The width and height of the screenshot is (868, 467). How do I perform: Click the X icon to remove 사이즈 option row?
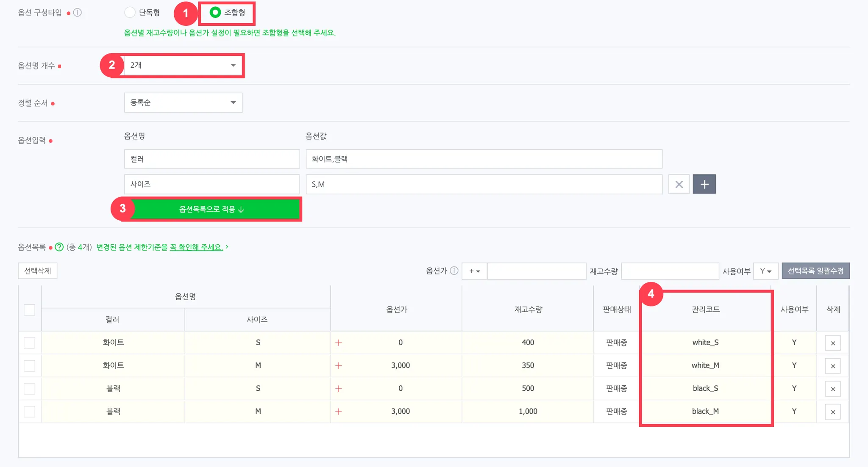click(679, 184)
